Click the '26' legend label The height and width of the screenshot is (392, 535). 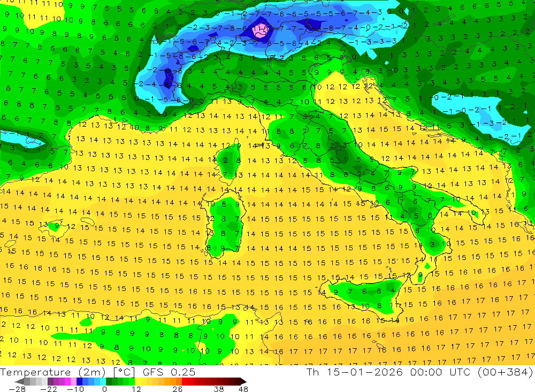point(177,389)
